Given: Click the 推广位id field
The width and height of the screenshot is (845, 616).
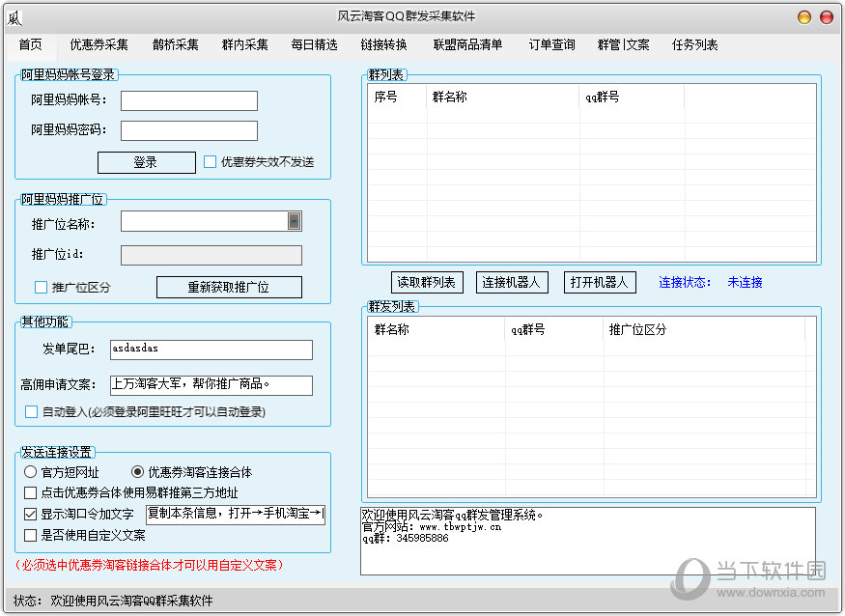Looking at the screenshot, I should point(211,256).
